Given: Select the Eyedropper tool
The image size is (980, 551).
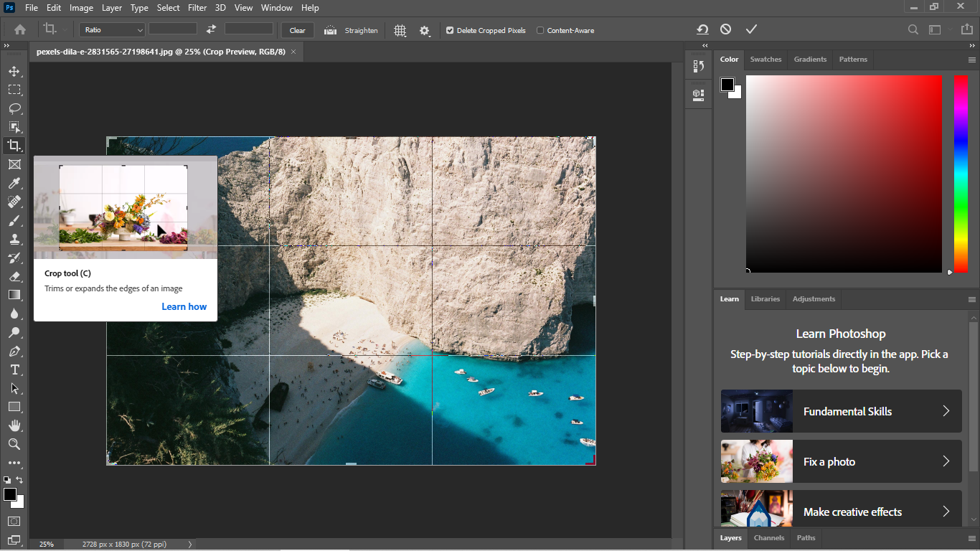Looking at the screenshot, I should pyautogui.click(x=14, y=183).
